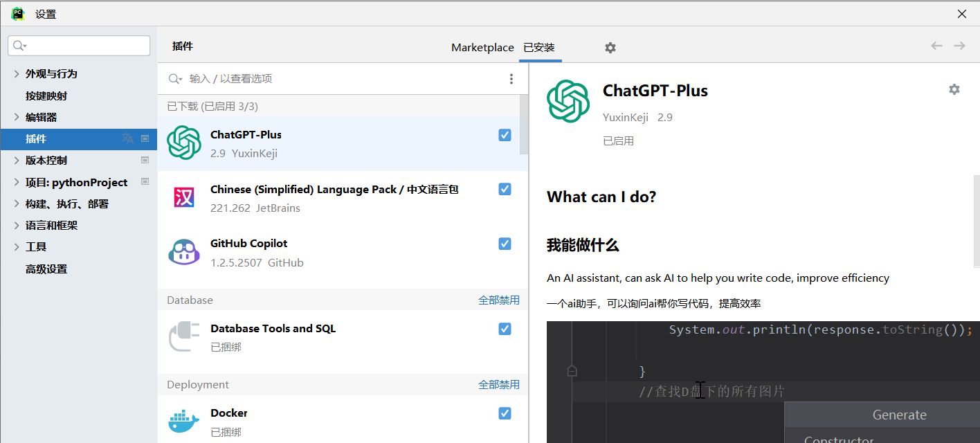The height and width of the screenshot is (443, 980).
Task: Expand the 外观与行为 settings section
Action: coord(17,73)
